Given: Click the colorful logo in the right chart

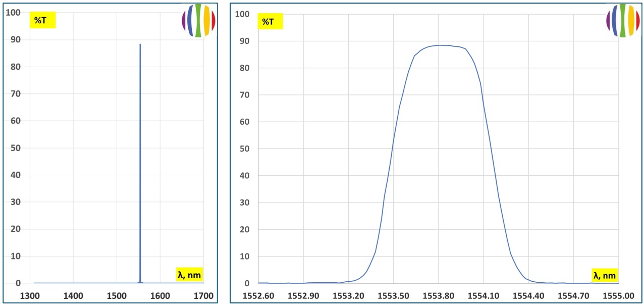Looking at the screenshot, I should tap(623, 21).
